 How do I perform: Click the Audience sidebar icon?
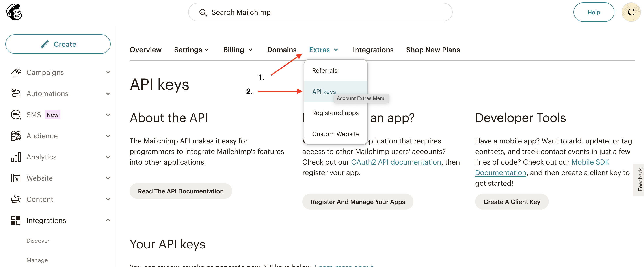[15, 136]
